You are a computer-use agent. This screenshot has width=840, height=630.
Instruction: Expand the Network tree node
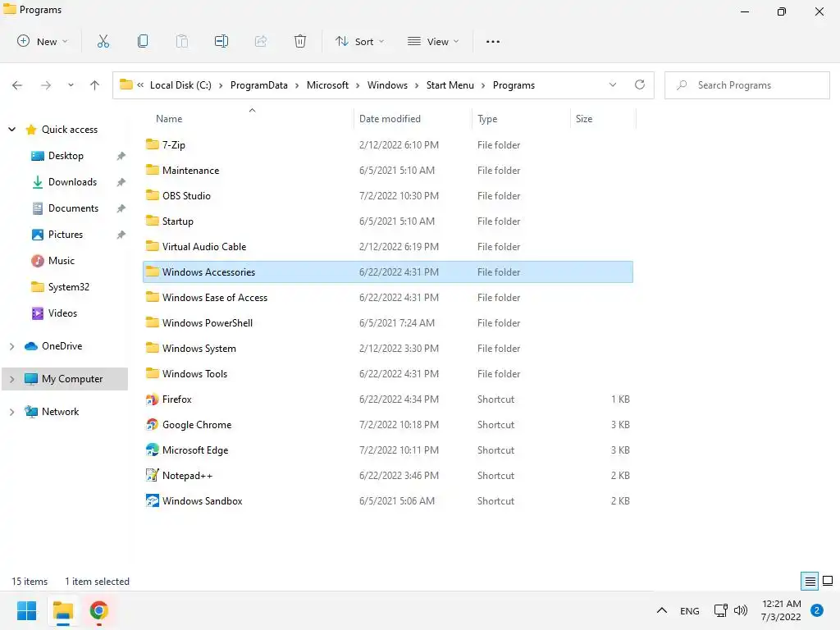[x=11, y=412]
